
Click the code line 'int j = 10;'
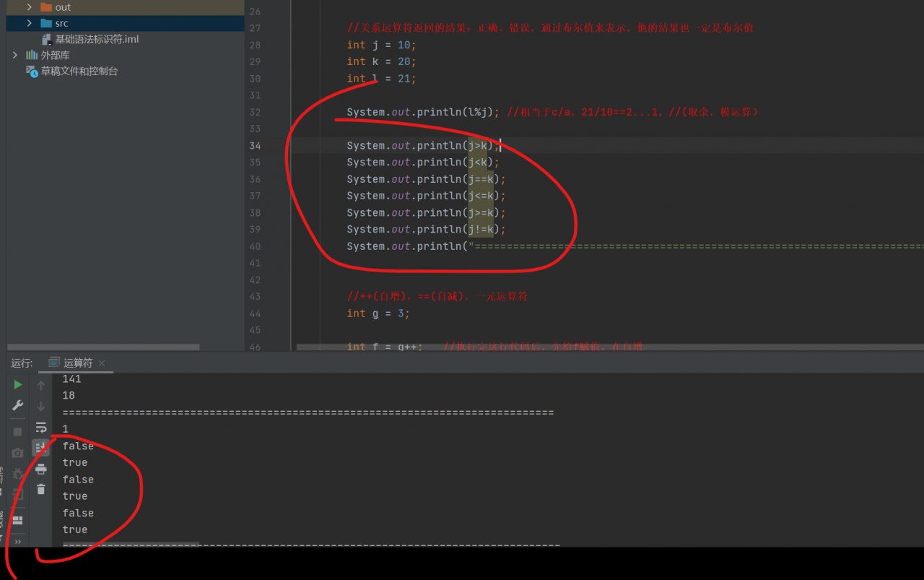(x=381, y=45)
